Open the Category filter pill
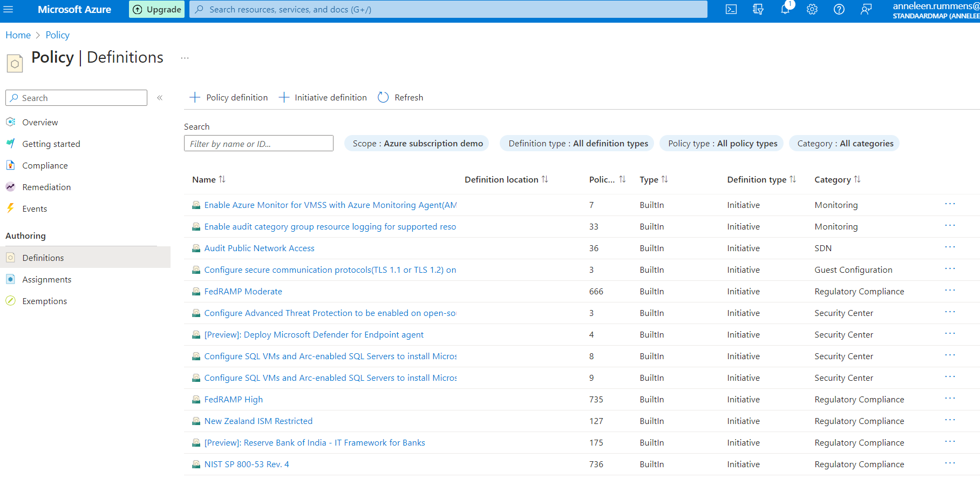This screenshot has width=980, height=478. click(x=845, y=144)
